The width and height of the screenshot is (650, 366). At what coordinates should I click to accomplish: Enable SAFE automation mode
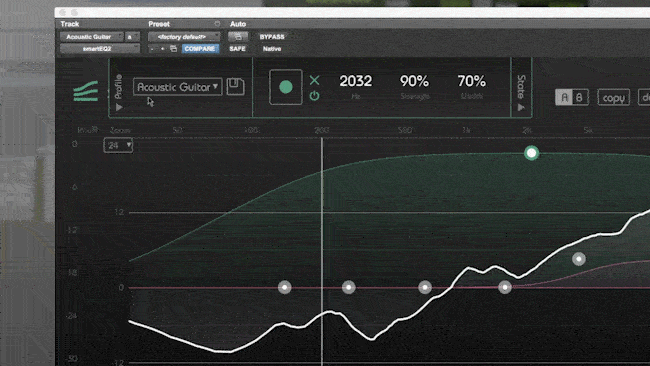(238, 49)
